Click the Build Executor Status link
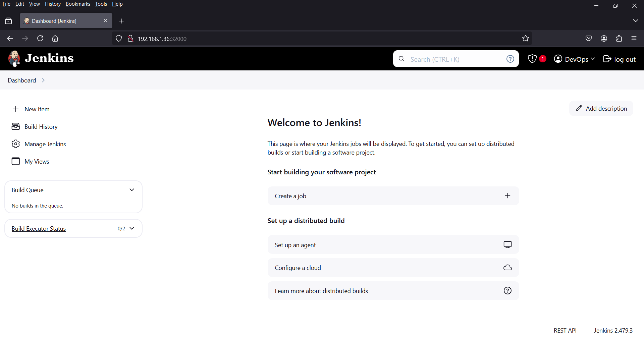This screenshot has width=644, height=342. (x=39, y=228)
